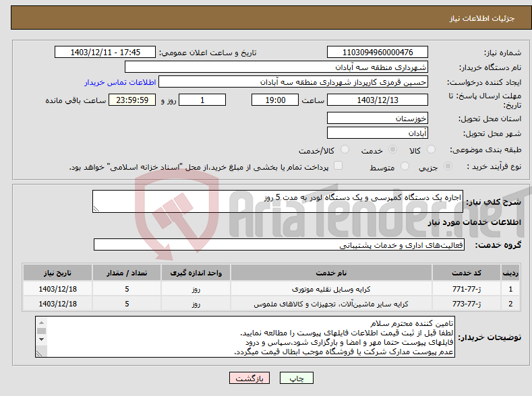Click the ردیف column header
Viewport: 532px width, 396px height.
[510, 273]
